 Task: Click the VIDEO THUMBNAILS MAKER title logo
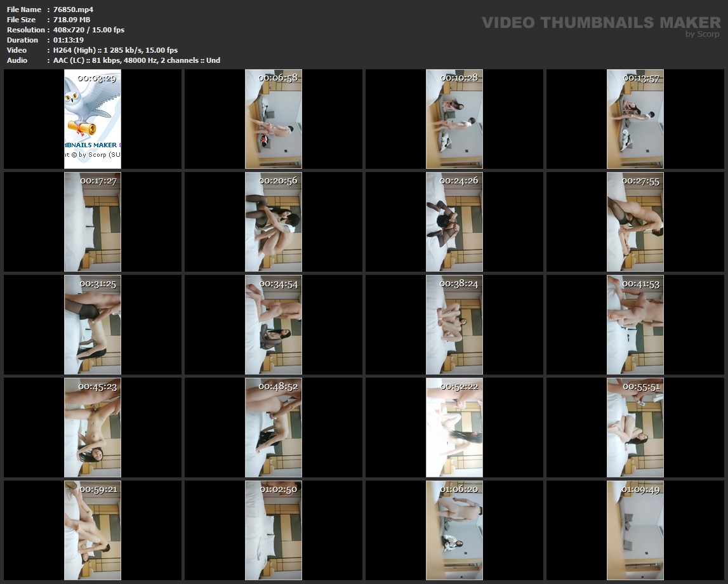click(x=600, y=23)
